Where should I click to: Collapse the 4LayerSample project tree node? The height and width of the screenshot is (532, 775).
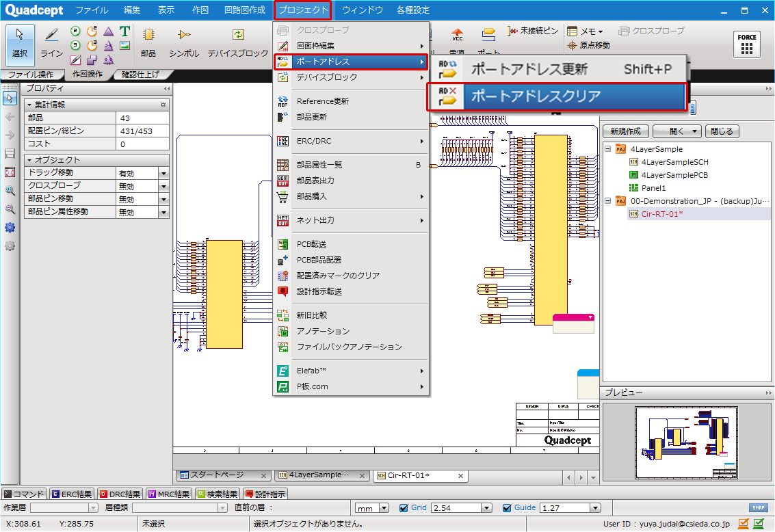(608, 148)
